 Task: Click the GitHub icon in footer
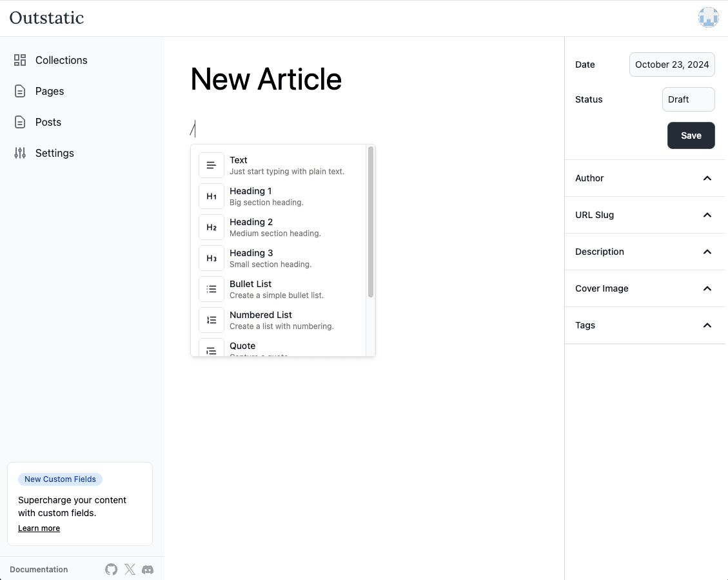pos(112,569)
